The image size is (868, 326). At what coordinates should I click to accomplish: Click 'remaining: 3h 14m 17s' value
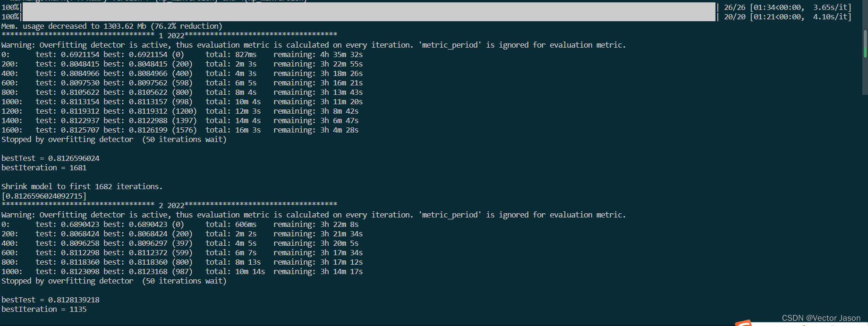[x=318, y=271]
